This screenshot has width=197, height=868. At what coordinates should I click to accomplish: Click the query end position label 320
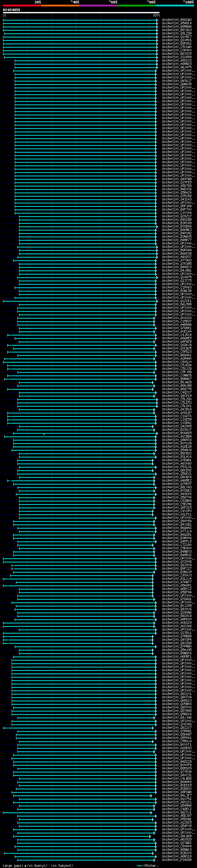tap(155, 15)
